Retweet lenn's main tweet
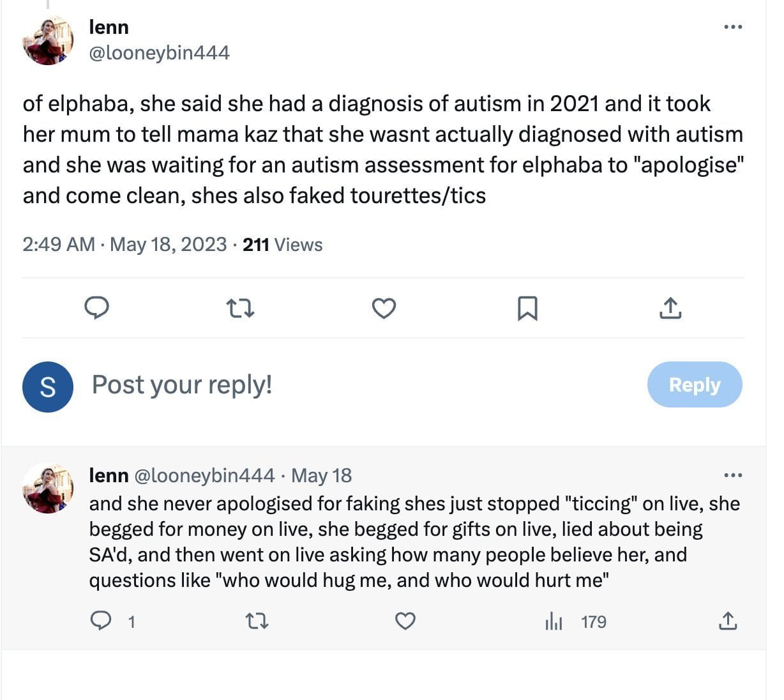This screenshot has width=784, height=700. [x=240, y=308]
